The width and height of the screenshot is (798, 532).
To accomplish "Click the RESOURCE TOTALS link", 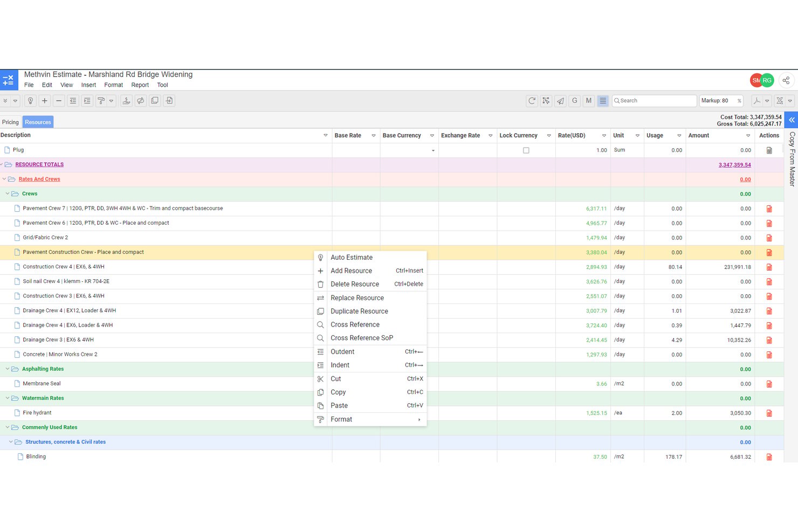I will coord(39,165).
